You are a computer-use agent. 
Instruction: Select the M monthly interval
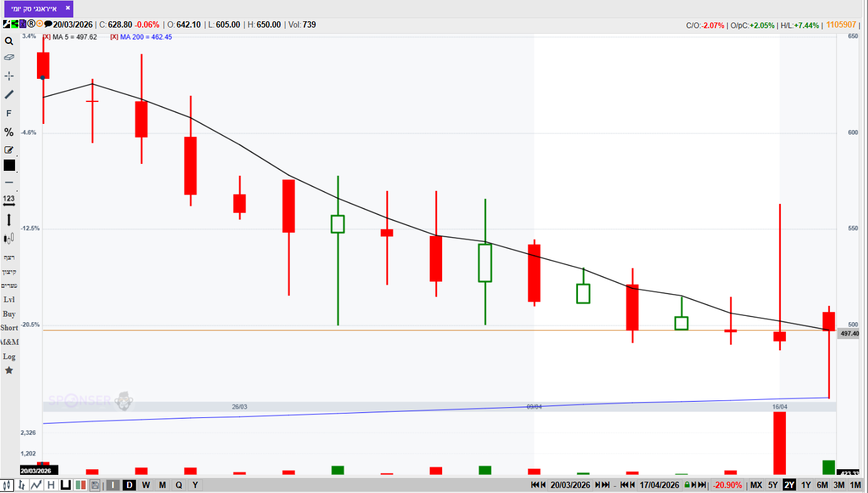point(162,485)
